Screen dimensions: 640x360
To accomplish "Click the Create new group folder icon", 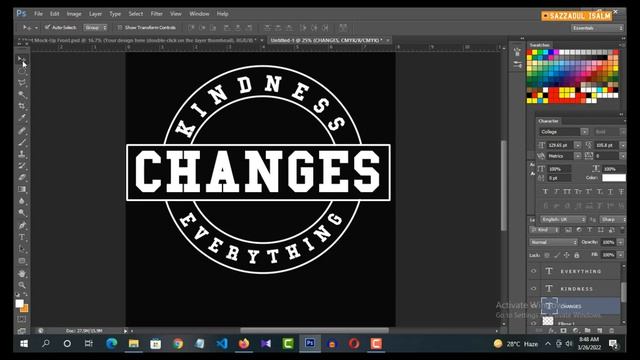I will pyautogui.click(x=588, y=331).
